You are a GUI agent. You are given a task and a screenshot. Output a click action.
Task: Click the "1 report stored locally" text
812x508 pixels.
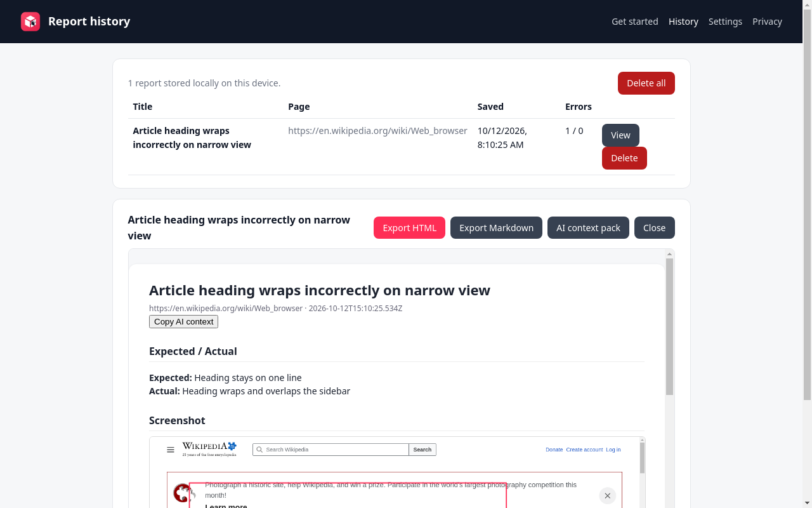pyautogui.click(x=204, y=83)
